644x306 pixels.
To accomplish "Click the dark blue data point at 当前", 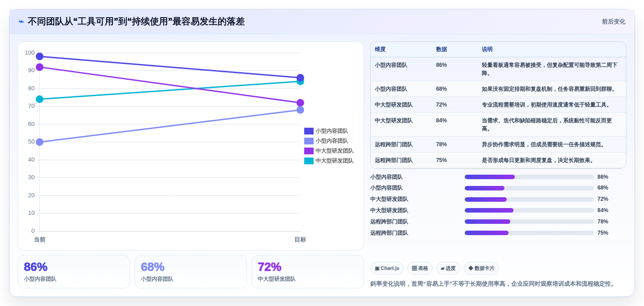I will (x=40, y=56).
